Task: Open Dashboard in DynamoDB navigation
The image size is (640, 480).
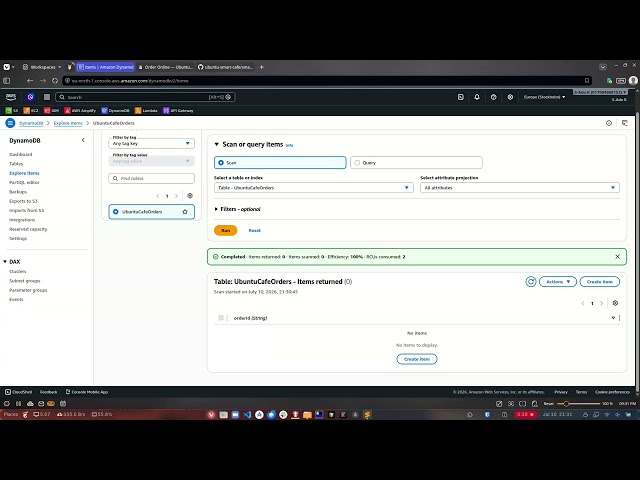Action: click(x=20, y=154)
